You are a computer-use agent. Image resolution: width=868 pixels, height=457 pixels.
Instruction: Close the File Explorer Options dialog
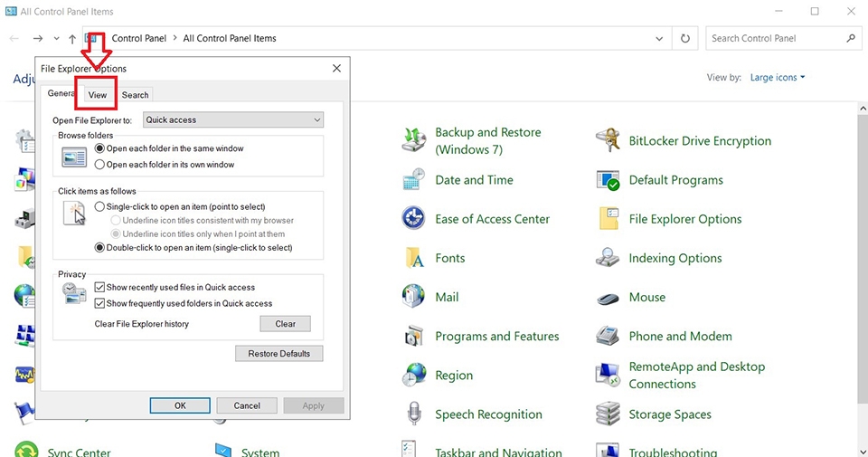[336, 68]
